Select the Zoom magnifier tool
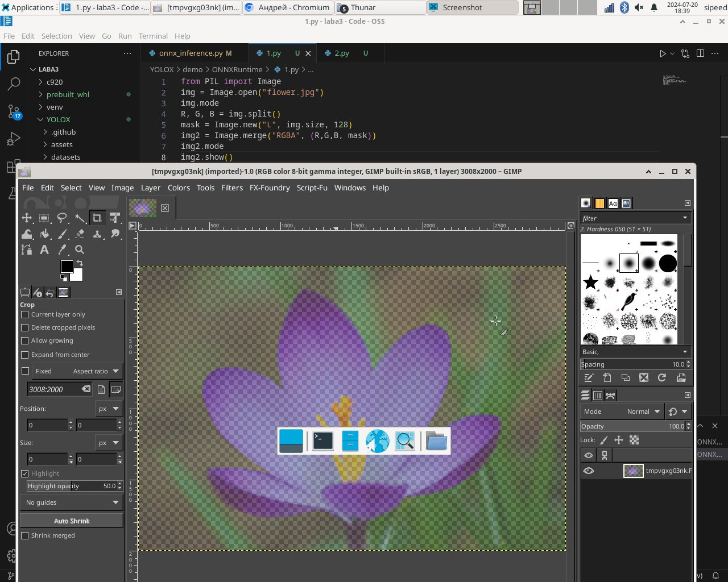 tap(80, 250)
